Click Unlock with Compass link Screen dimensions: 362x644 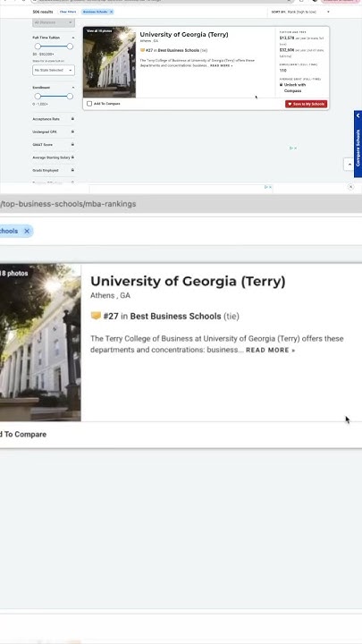[295, 88]
